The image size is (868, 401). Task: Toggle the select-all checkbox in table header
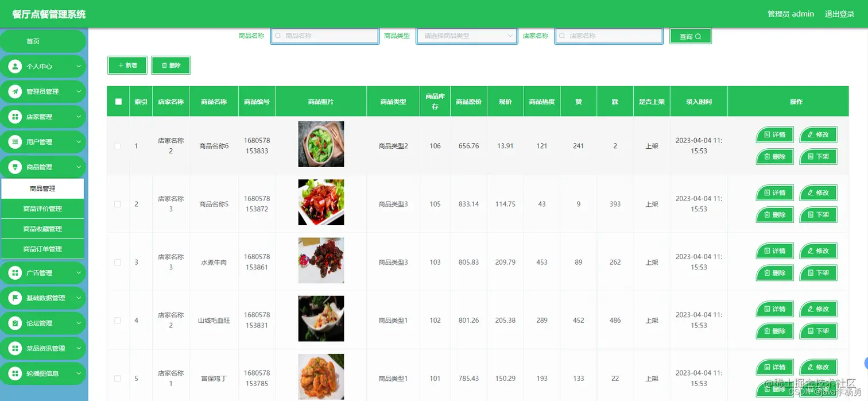click(118, 102)
